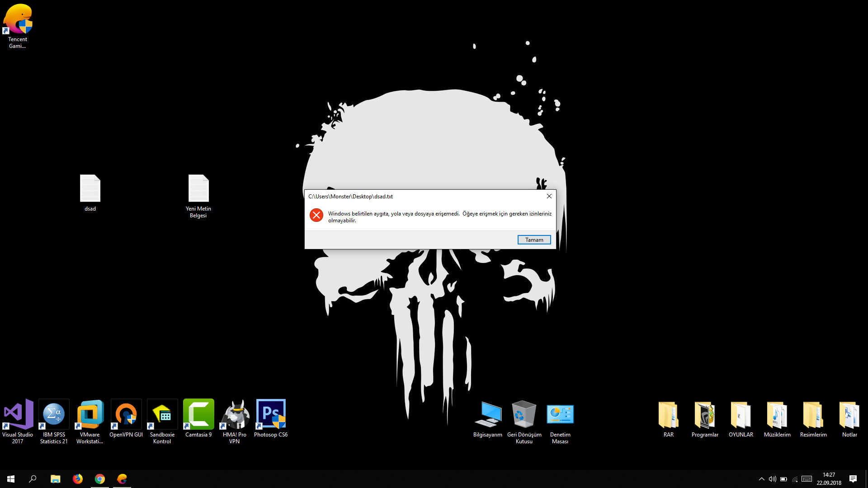
Task: Select the Notlar folder
Action: pyautogui.click(x=849, y=419)
